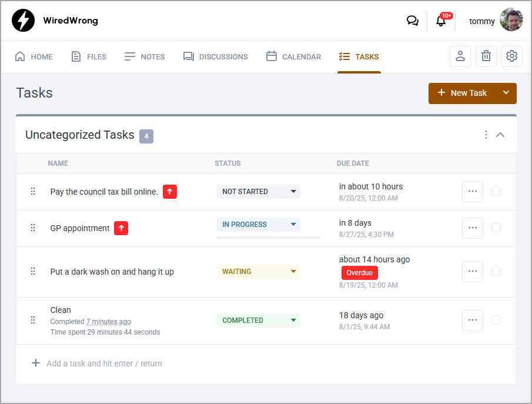This screenshot has height=404, width=532.
Task: Go to the Discussions tab
Action: 215,57
